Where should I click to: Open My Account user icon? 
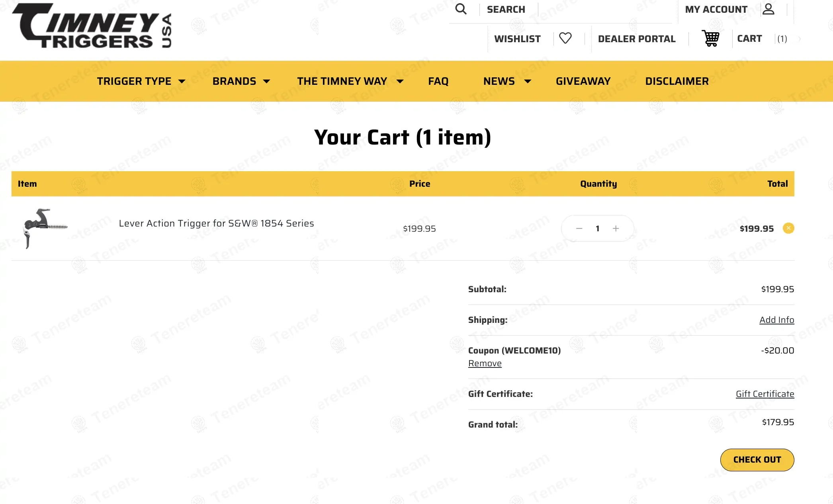point(768,9)
